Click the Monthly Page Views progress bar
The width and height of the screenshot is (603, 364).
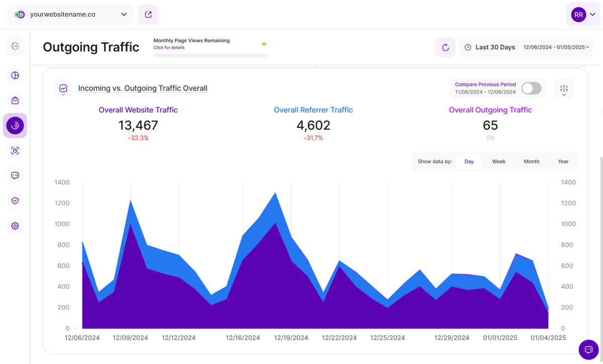[x=210, y=56]
